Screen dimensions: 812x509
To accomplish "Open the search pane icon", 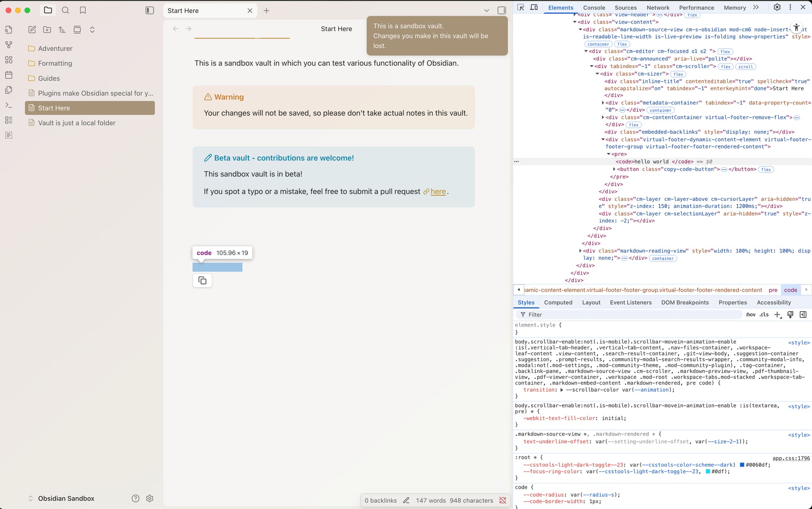I will click(65, 10).
